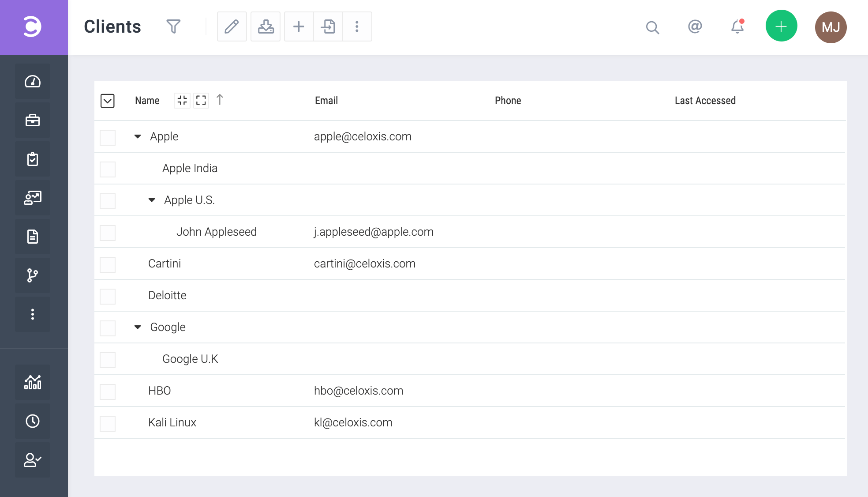The height and width of the screenshot is (497, 868).
Task: Open notifications bell icon
Action: 737,26
